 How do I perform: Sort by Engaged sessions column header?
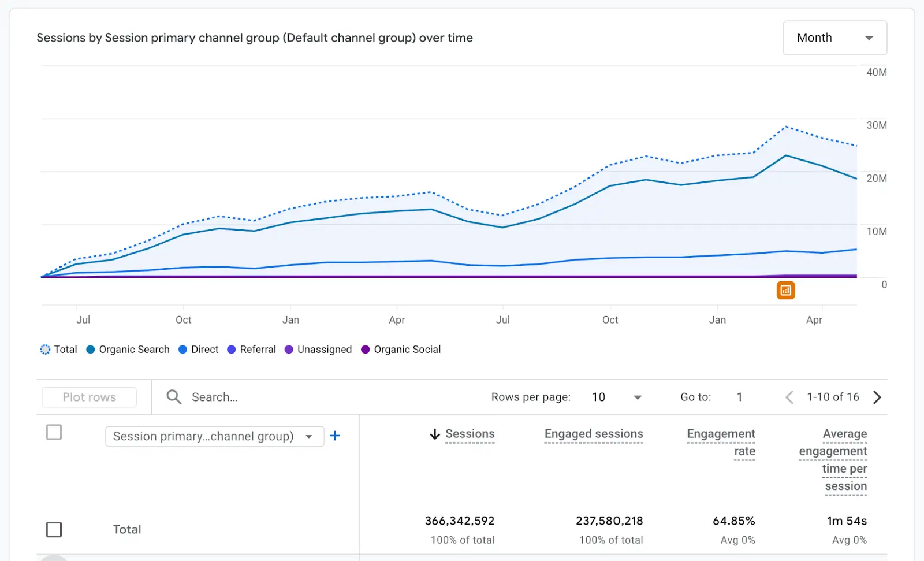pos(593,434)
